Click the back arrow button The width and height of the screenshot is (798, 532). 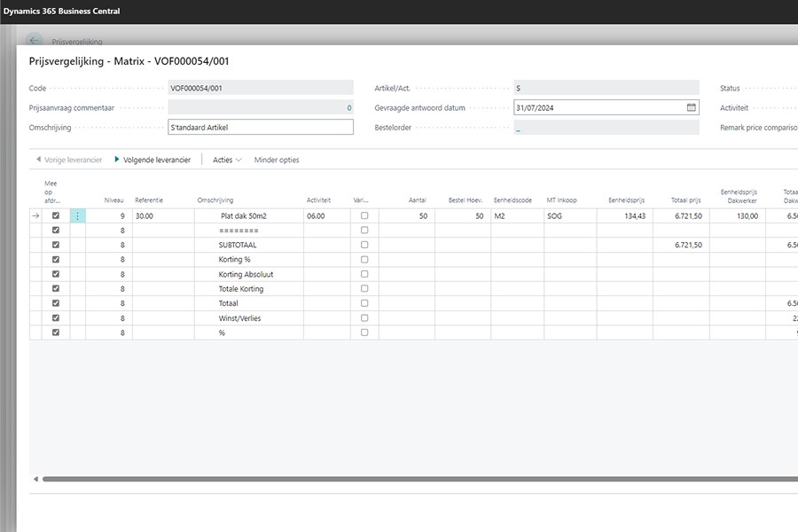tap(35, 40)
